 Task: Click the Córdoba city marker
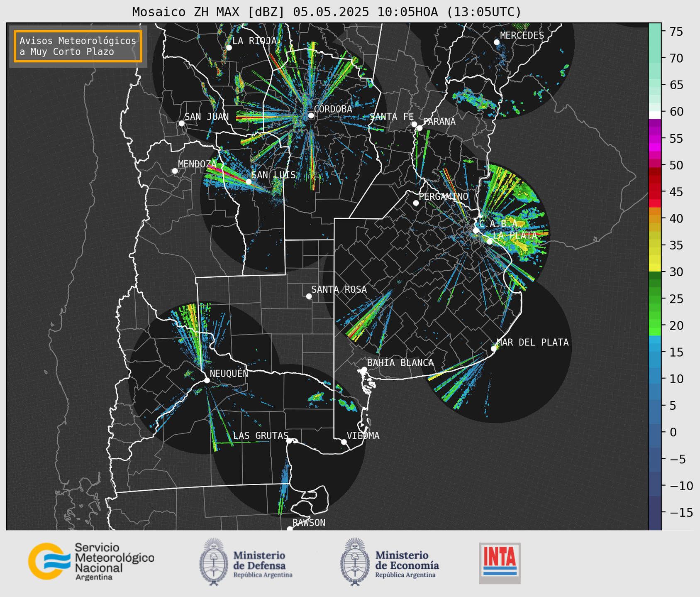[x=311, y=115]
